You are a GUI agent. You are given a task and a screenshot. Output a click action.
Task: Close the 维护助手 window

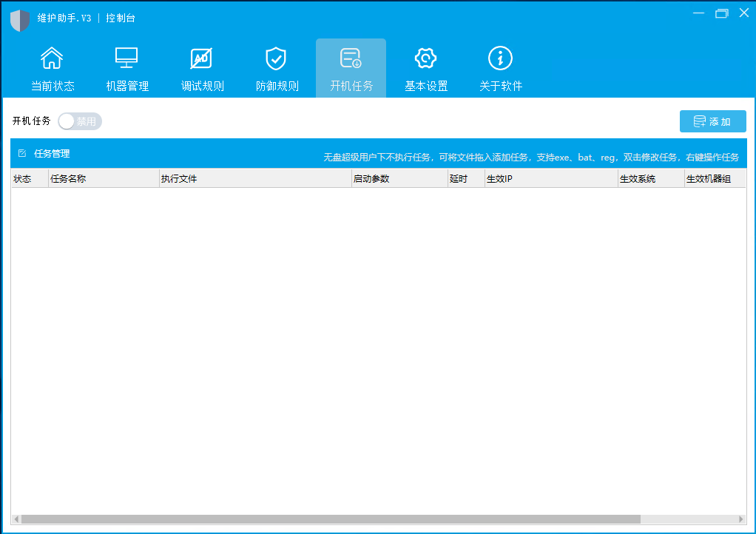744,13
